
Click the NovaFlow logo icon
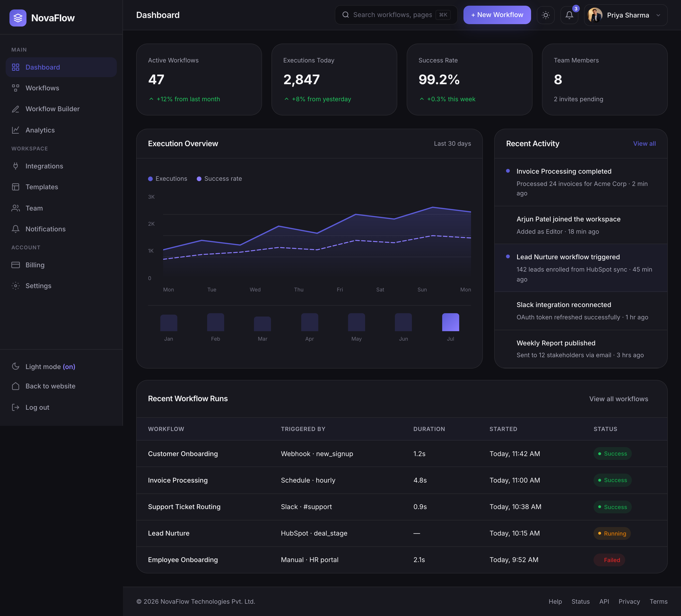18,18
